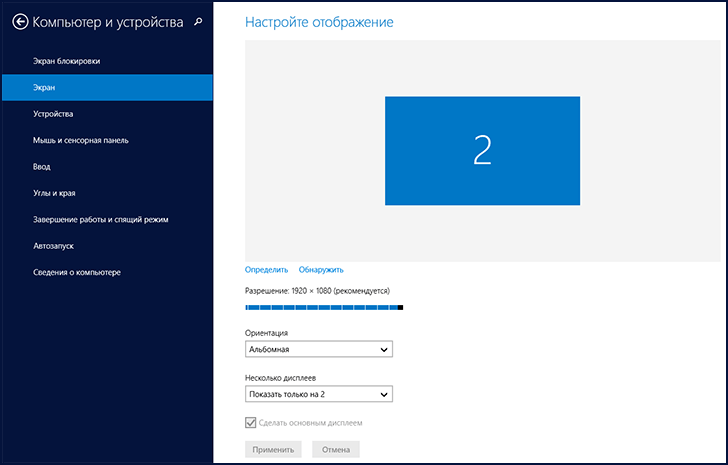Toggle the 'Сделать основным дисплеем' checkbox
Screen dimensions: 728x465
(250, 423)
